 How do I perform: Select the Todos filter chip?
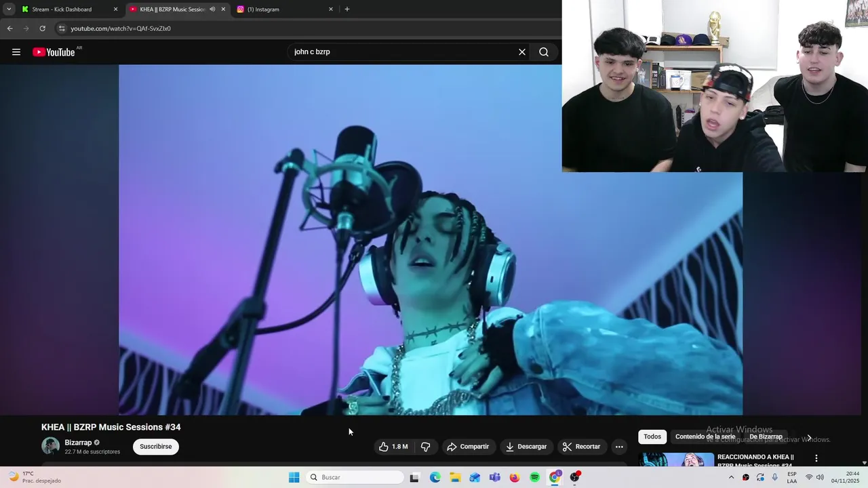coord(652,437)
